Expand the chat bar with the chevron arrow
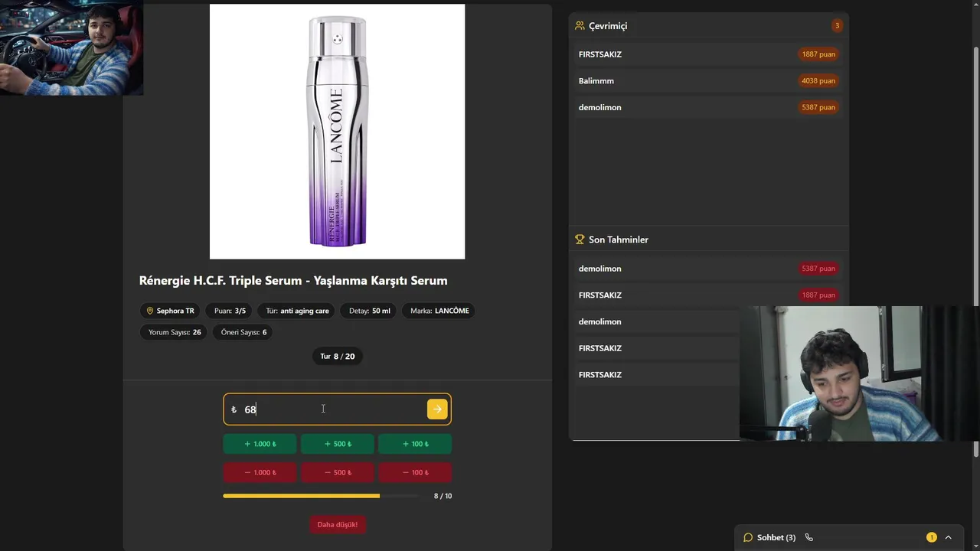The height and width of the screenshot is (551, 980). tap(948, 537)
